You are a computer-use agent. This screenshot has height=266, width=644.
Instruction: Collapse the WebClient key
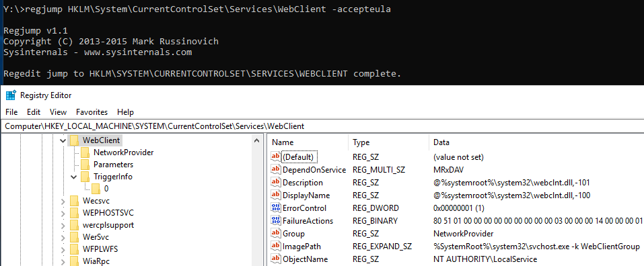(63, 140)
